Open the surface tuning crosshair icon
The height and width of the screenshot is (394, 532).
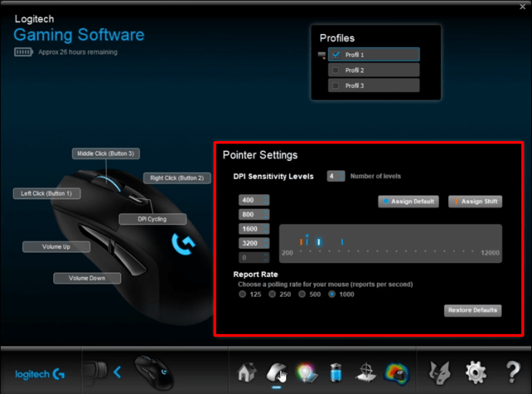coord(366,372)
